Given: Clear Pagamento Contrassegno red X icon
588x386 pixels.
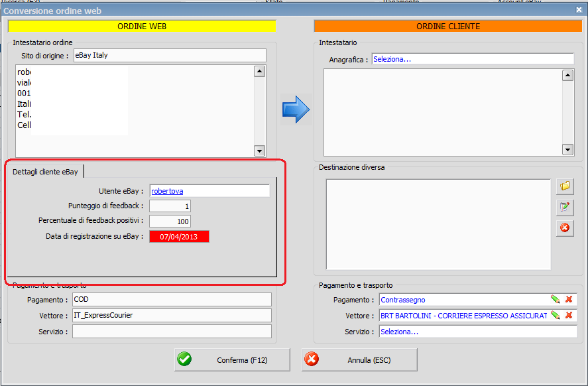Looking at the screenshot, I should [x=569, y=299].
